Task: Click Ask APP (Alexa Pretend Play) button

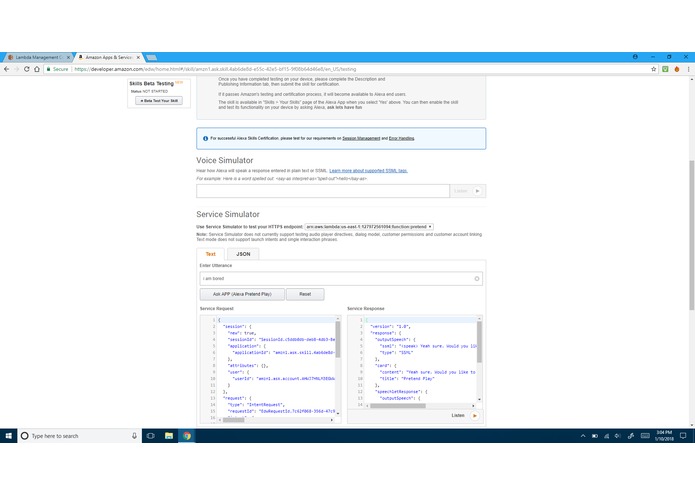Action: point(242,294)
